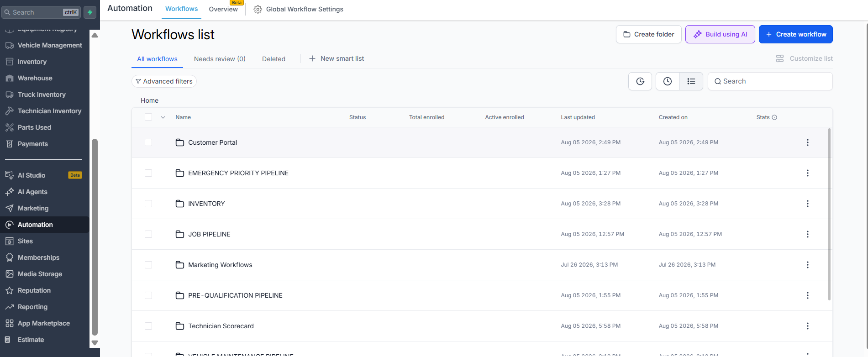The width and height of the screenshot is (868, 357).
Task: Click the Create folder button
Action: [648, 34]
